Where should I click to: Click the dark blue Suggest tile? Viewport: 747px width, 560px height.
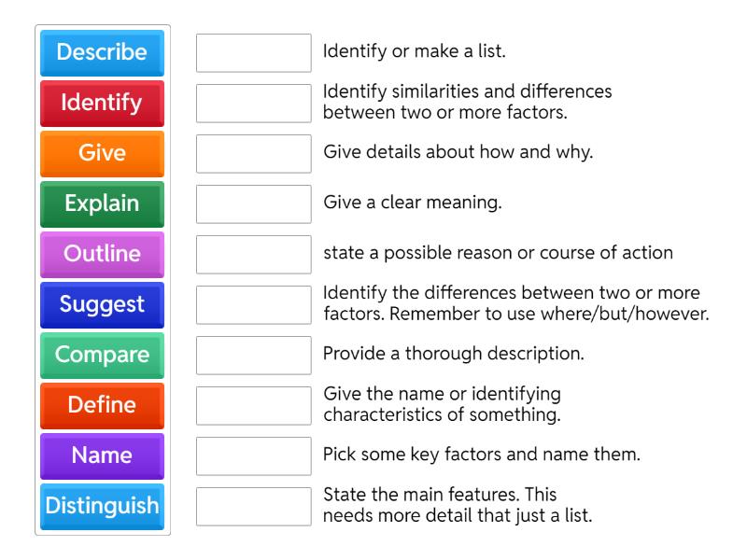point(102,304)
